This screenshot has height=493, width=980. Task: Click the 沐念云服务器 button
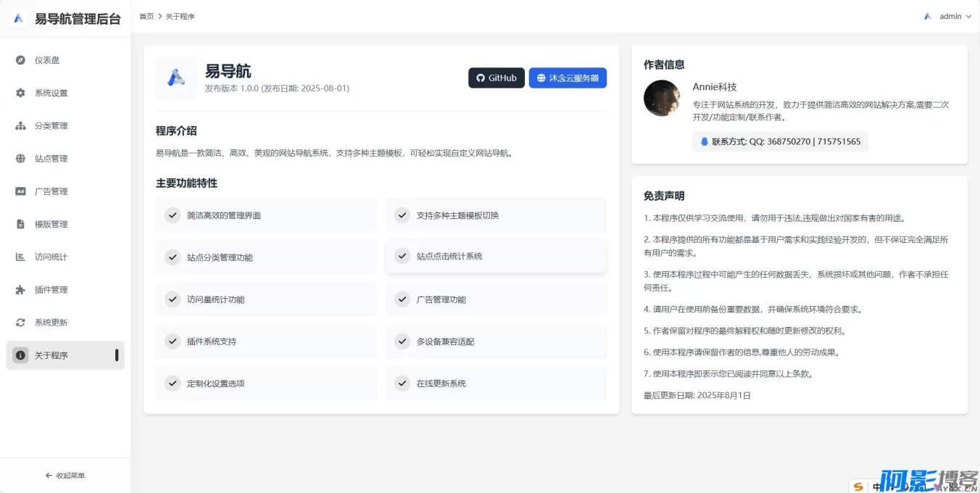[568, 78]
